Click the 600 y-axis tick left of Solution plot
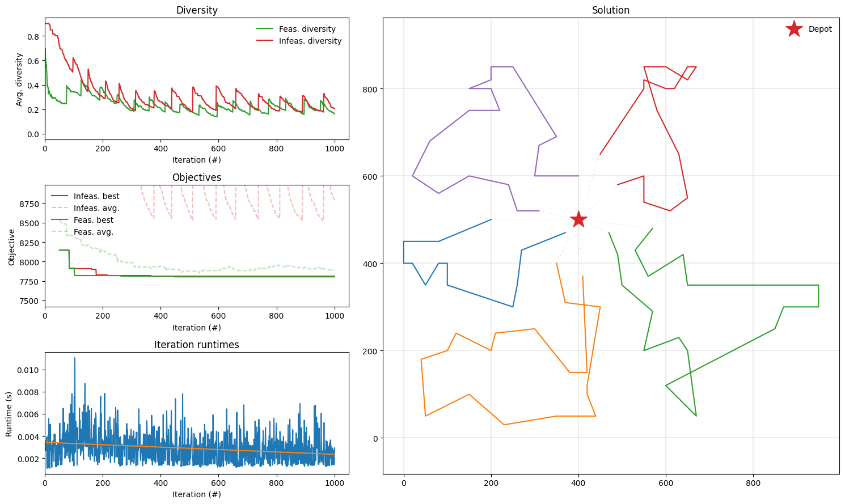Viewport: 845px width, 504px height. 371,176
